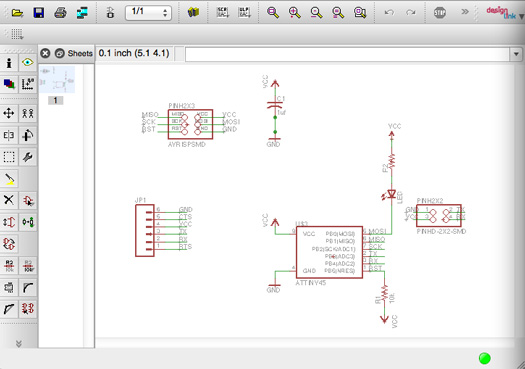The width and height of the screenshot is (525, 369).
Task: Select the Name tool
Action: tap(9, 266)
